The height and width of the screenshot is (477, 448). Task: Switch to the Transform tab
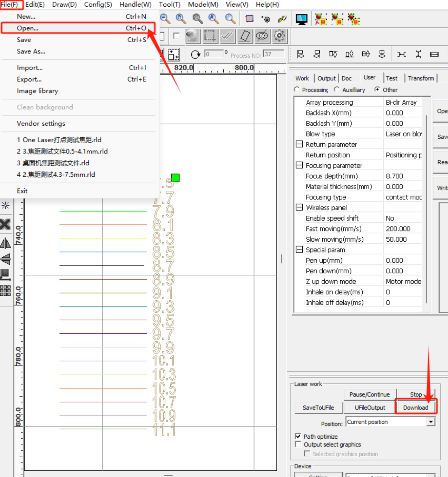[421, 78]
